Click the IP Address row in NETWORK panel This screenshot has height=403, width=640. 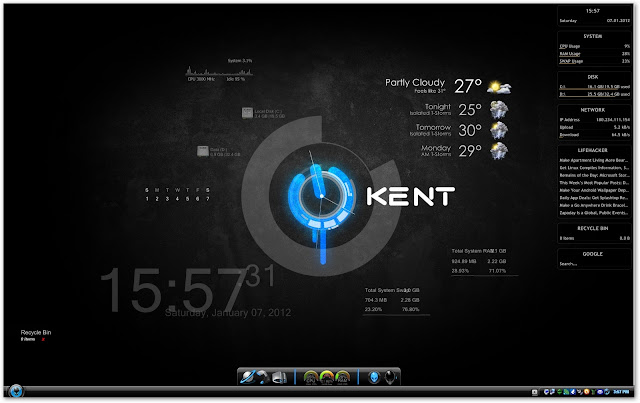click(594, 120)
